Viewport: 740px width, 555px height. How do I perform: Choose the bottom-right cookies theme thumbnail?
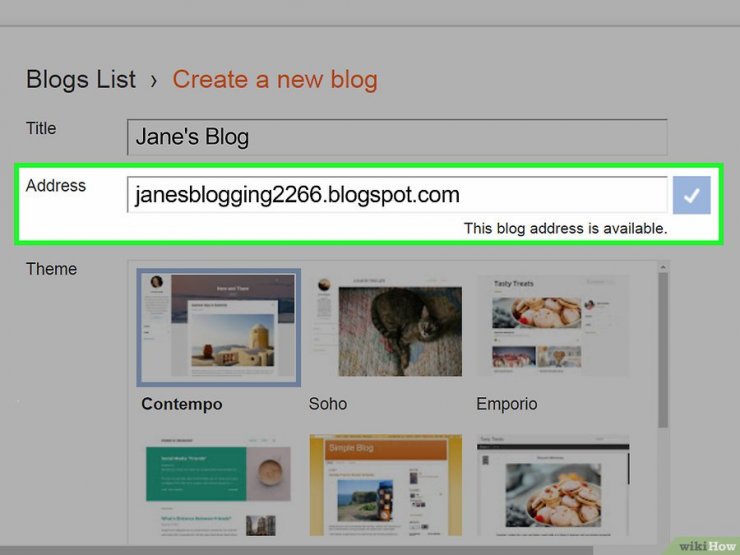(553, 486)
